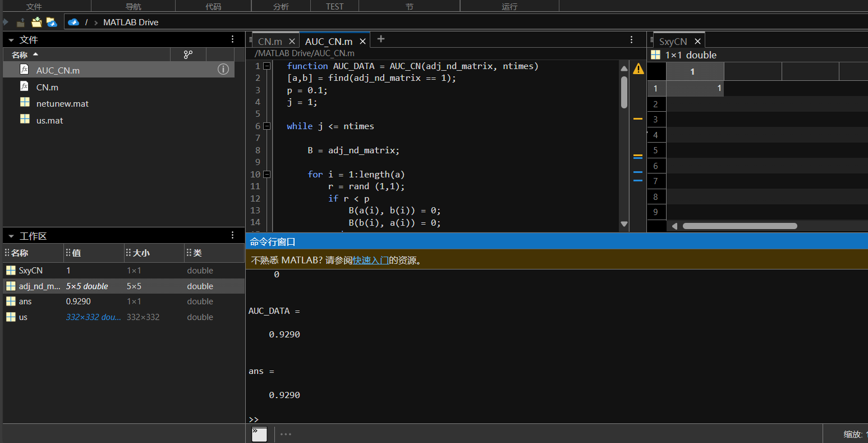Click the path breadcrumb chevron
868x443 pixels.
[x=96, y=22]
